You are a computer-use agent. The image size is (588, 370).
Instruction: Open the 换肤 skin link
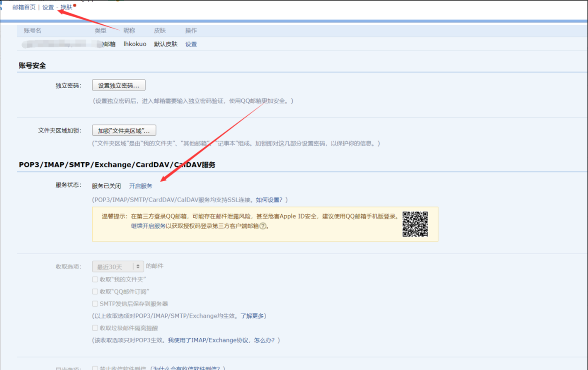click(x=66, y=7)
